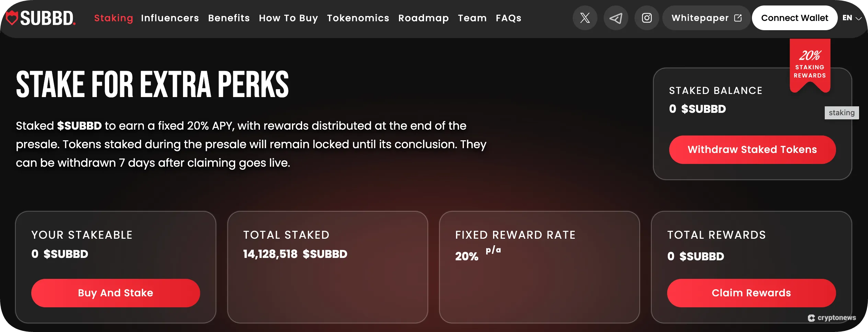This screenshot has height=332, width=868.
Task: Click the Connect Wallet button
Action: pos(795,18)
